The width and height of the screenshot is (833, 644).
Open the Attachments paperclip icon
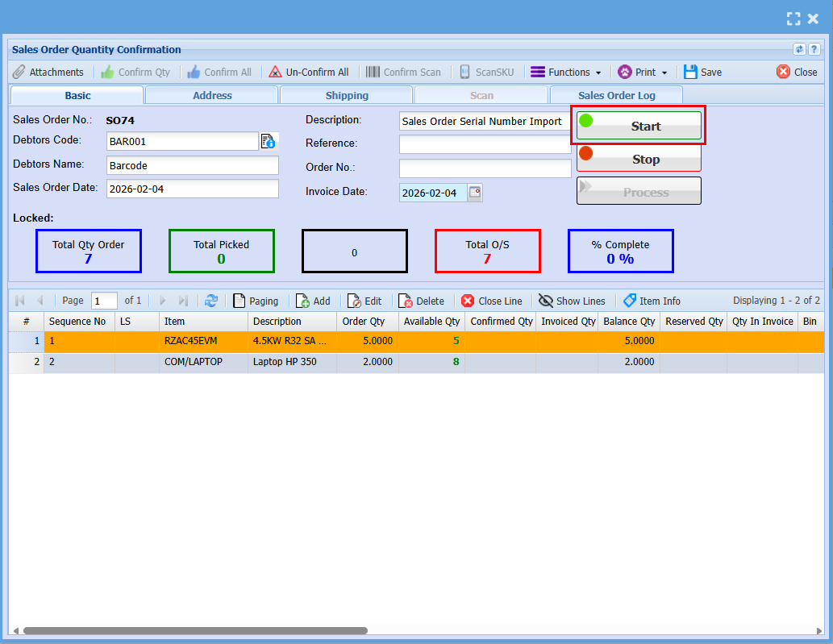coord(19,72)
